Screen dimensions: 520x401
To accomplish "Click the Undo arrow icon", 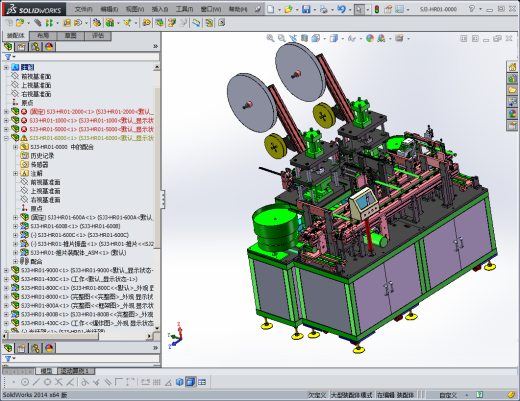I will click(341, 9).
